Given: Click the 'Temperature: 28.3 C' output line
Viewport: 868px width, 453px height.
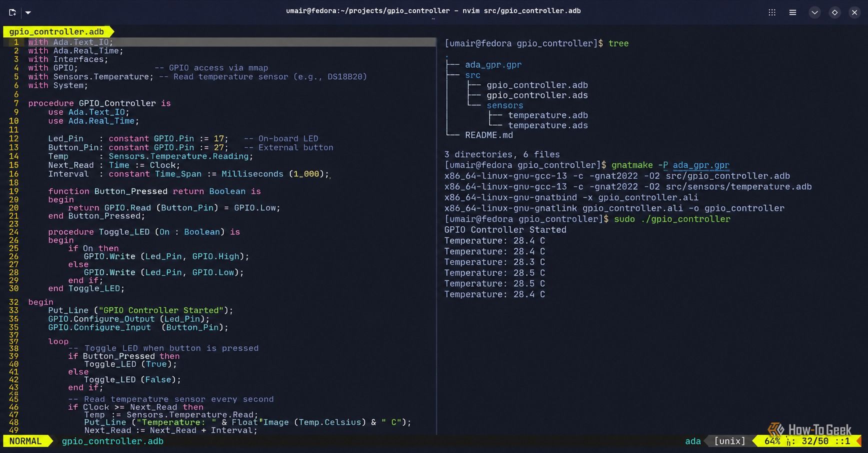Looking at the screenshot, I should (494, 262).
